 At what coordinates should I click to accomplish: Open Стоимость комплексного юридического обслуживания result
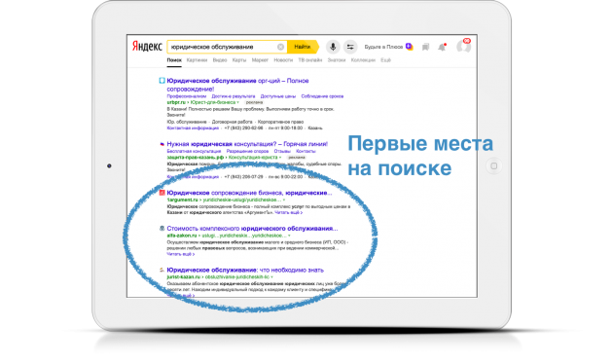[x=253, y=229]
